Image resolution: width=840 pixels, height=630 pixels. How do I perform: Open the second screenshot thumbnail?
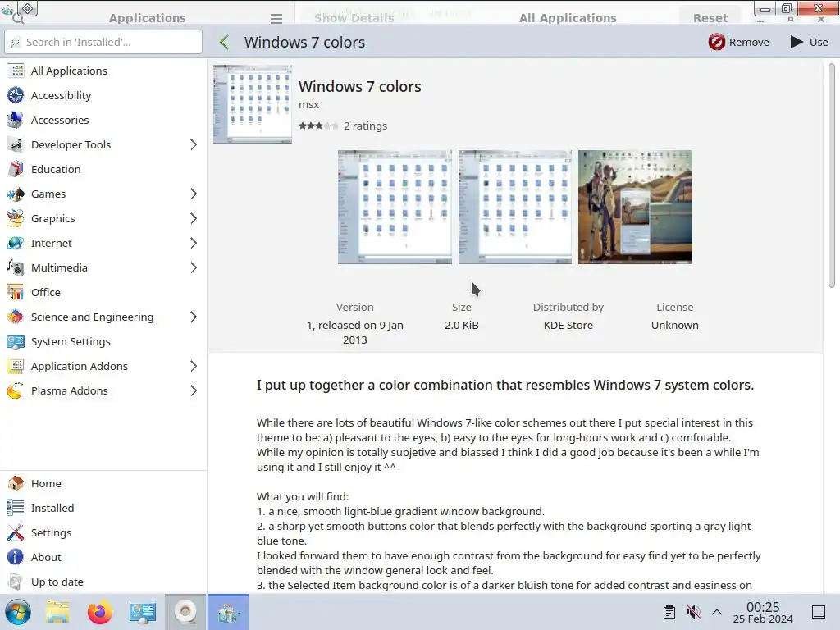(515, 208)
